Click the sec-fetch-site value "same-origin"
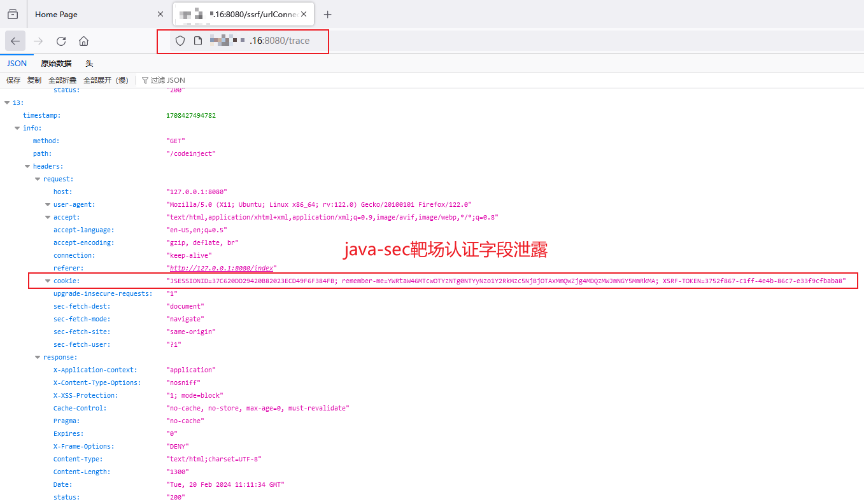 click(191, 332)
